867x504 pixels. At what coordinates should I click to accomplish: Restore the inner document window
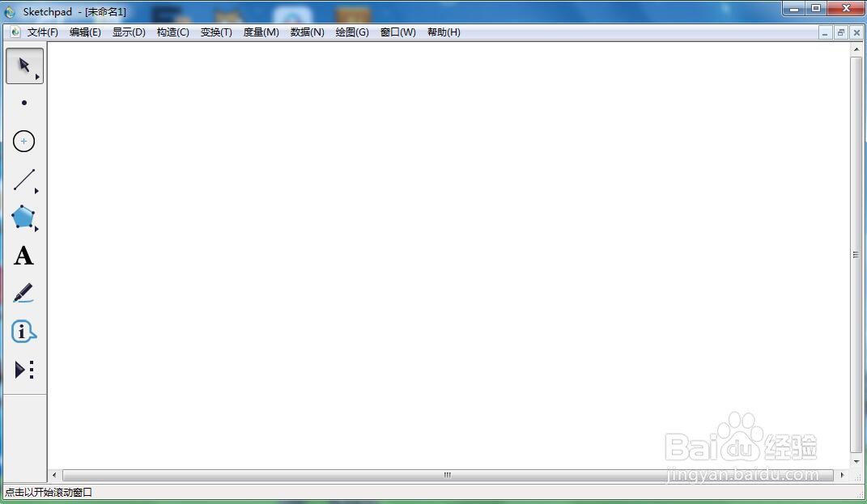coord(840,32)
